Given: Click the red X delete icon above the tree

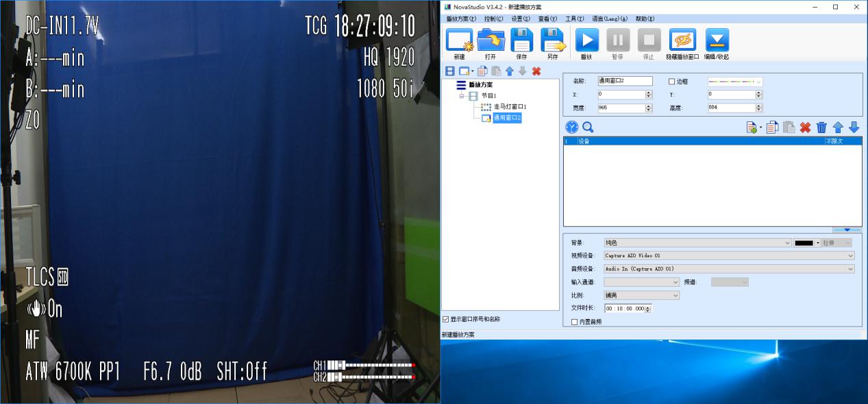Looking at the screenshot, I should coord(536,71).
